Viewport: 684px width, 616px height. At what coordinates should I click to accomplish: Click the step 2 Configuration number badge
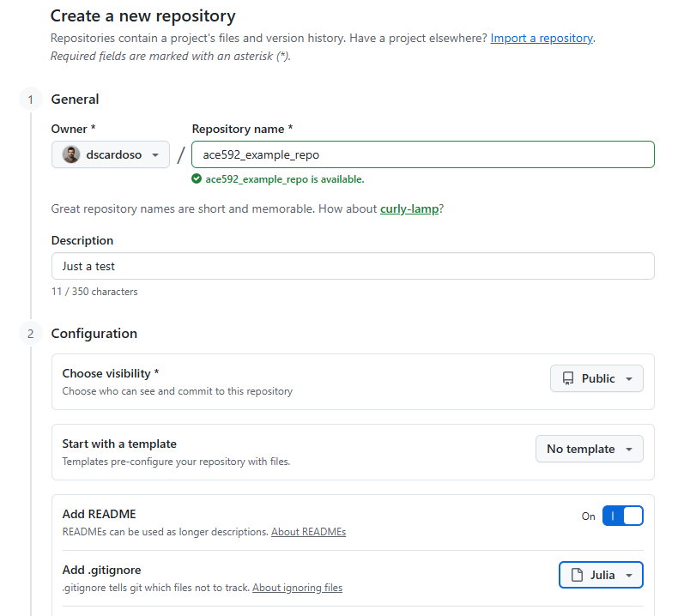coord(30,334)
